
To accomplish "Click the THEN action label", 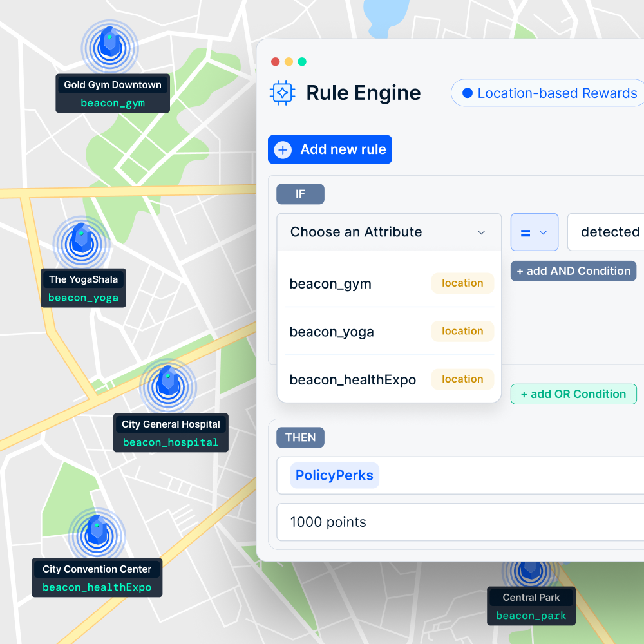I will pyautogui.click(x=300, y=437).
